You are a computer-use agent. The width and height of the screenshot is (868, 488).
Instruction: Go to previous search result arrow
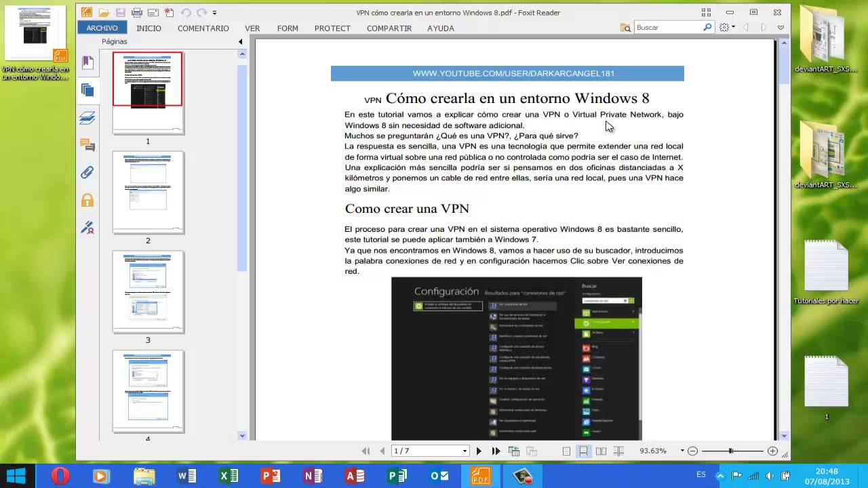(x=746, y=27)
